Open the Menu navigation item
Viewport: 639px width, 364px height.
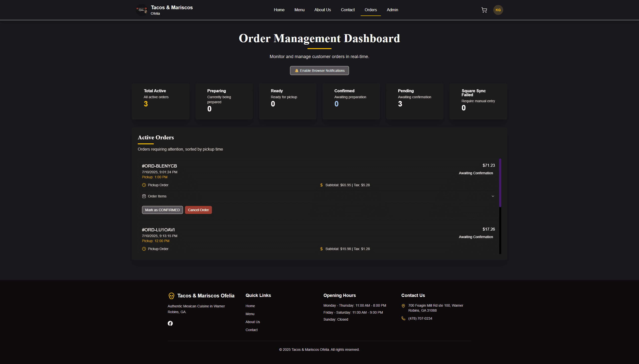click(x=299, y=10)
